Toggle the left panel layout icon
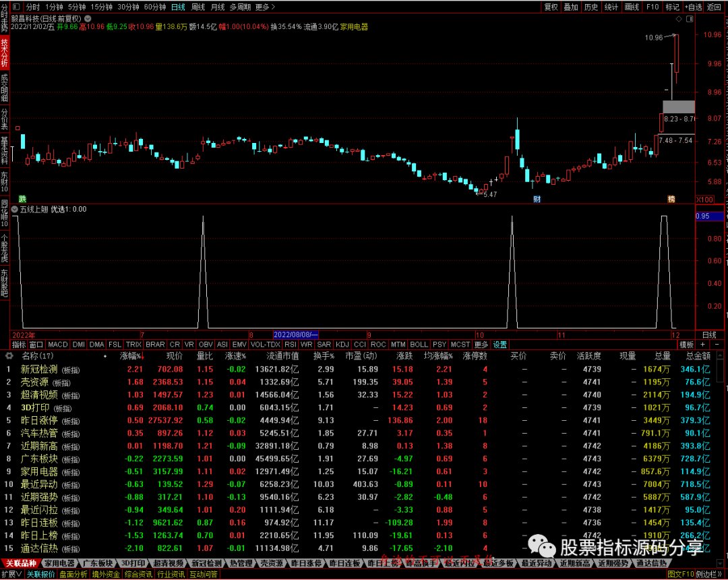This screenshot has height=580, width=728. [16, 7]
